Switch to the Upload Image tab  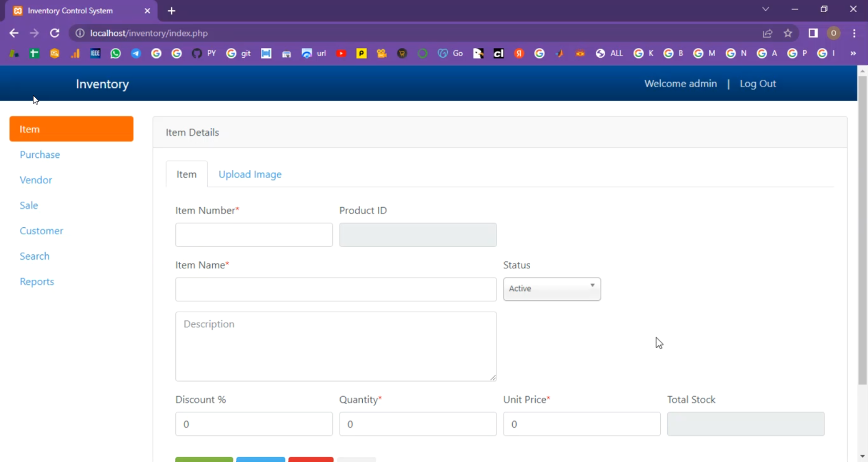[x=250, y=174]
